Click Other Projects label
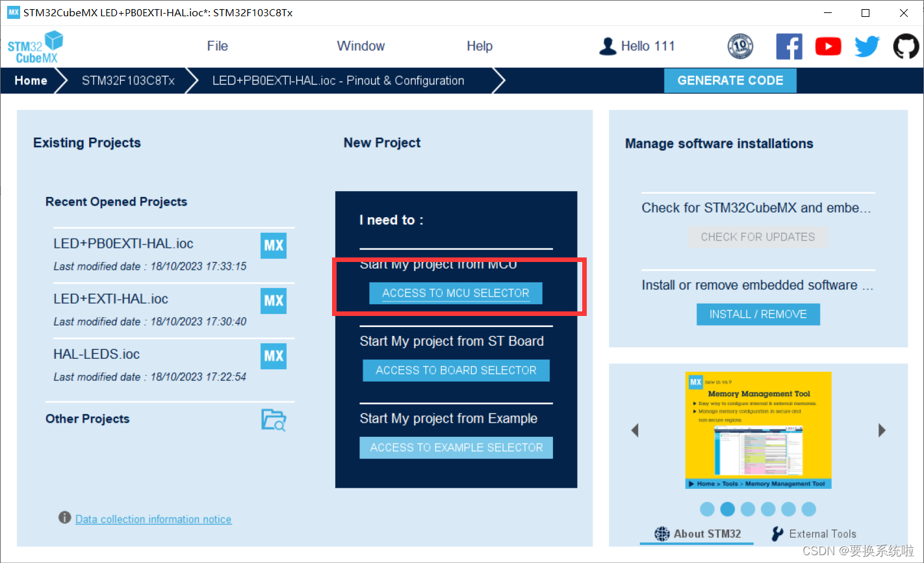Image resolution: width=924 pixels, height=563 pixels. click(x=87, y=419)
